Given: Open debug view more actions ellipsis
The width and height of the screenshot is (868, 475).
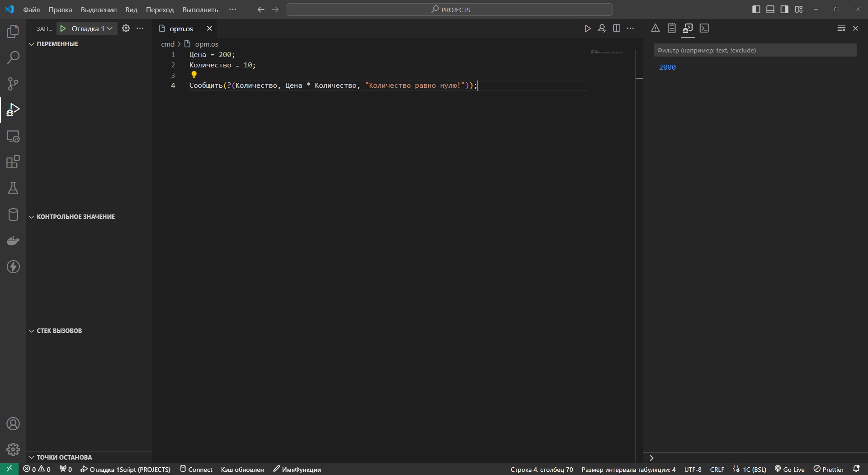Looking at the screenshot, I should coord(140,28).
